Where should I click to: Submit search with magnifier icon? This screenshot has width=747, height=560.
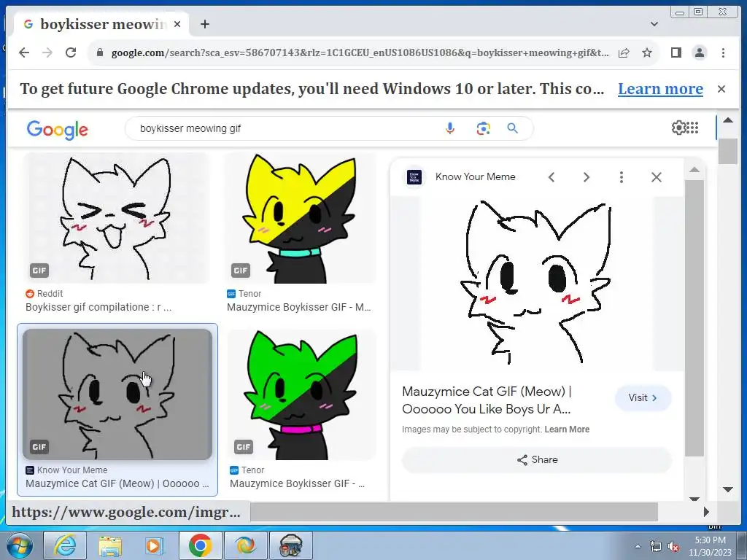tap(513, 128)
